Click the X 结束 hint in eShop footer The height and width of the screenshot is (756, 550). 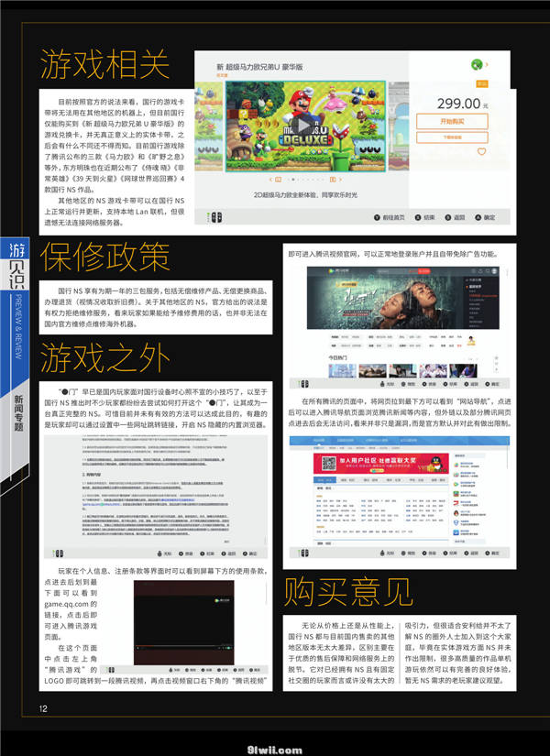click(425, 217)
